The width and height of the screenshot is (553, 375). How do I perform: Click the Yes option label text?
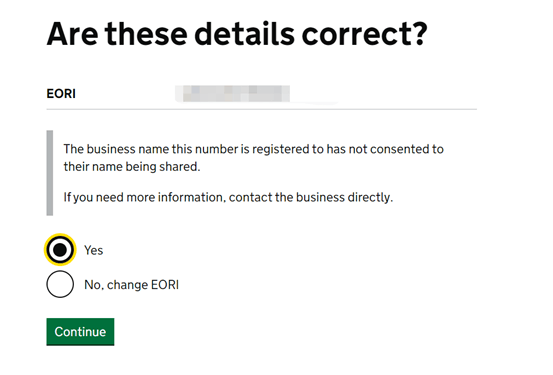[93, 250]
